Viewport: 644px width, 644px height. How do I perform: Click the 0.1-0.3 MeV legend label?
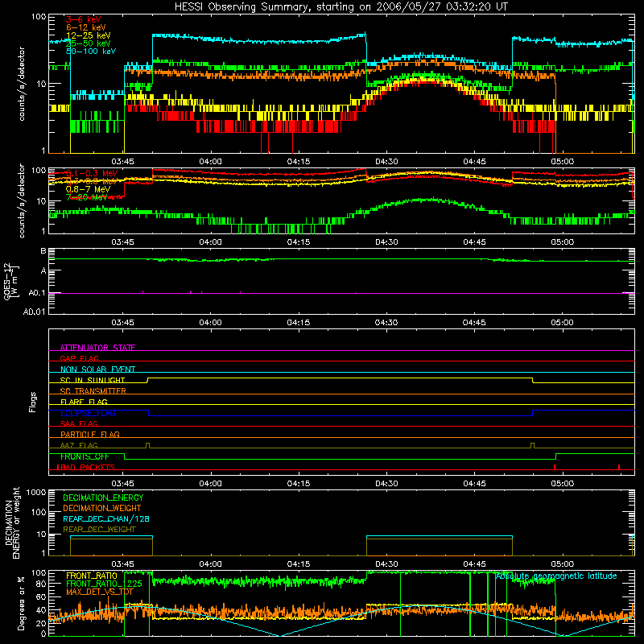pyautogui.click(x=92, y=173)
